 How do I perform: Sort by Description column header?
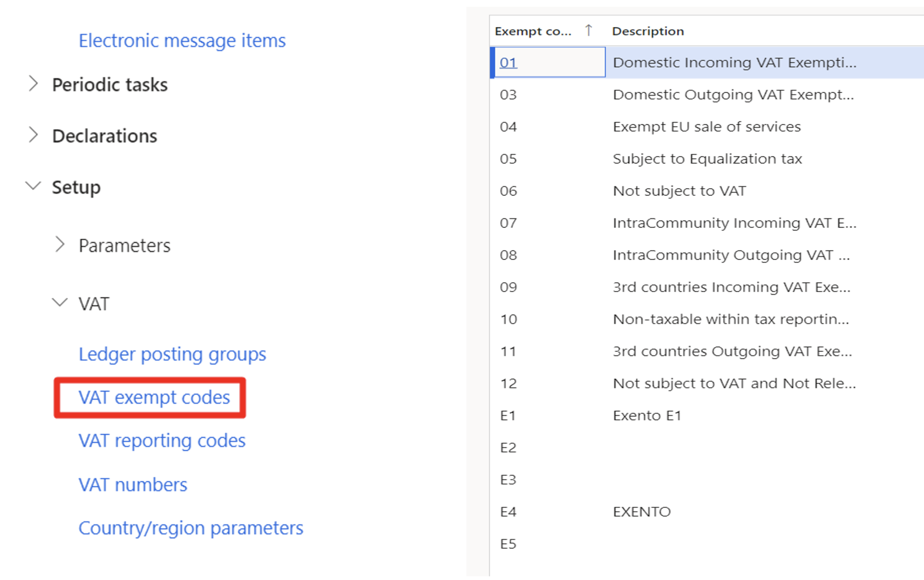(648, 31)
